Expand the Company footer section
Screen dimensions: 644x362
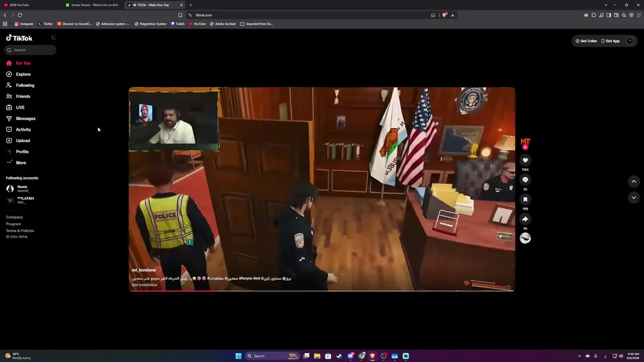pos(15,217)
